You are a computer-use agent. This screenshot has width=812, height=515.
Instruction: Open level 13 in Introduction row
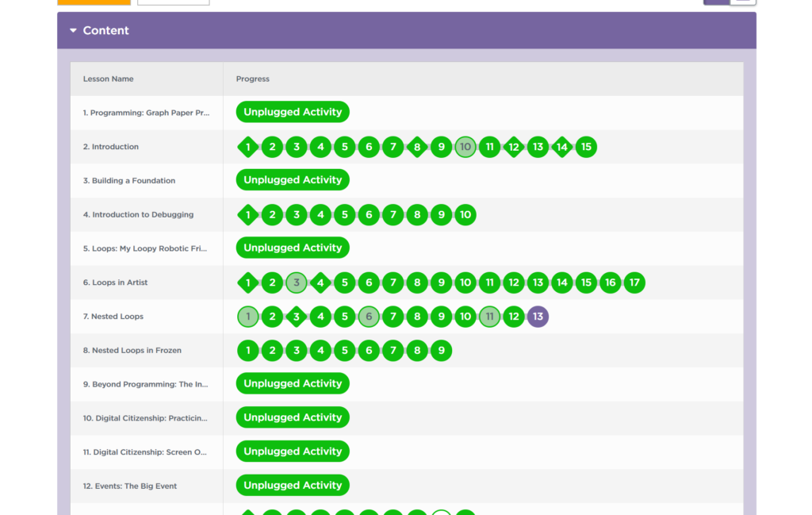538,147
